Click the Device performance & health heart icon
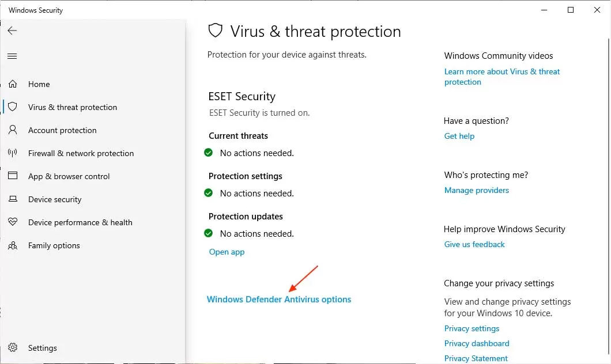 pos(13,222)
